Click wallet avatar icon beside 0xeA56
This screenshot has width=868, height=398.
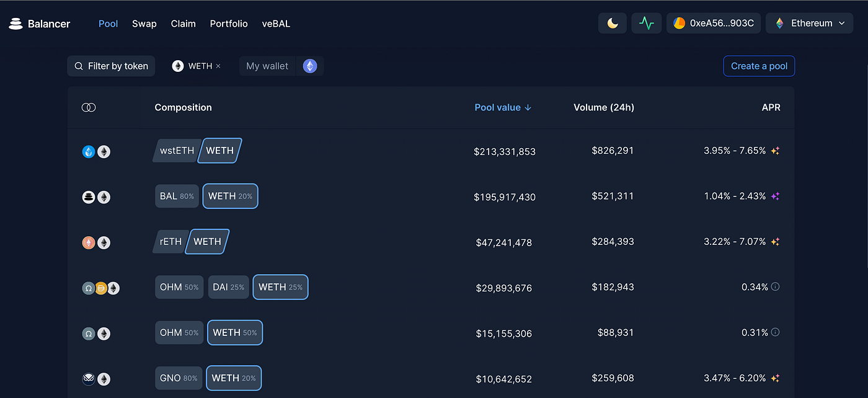[680, 24]
